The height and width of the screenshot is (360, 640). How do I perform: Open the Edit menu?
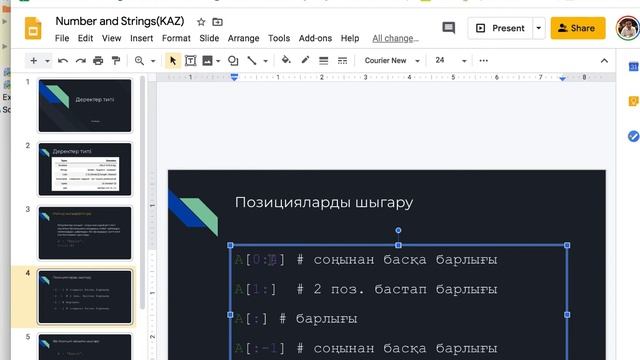point(85,38)
